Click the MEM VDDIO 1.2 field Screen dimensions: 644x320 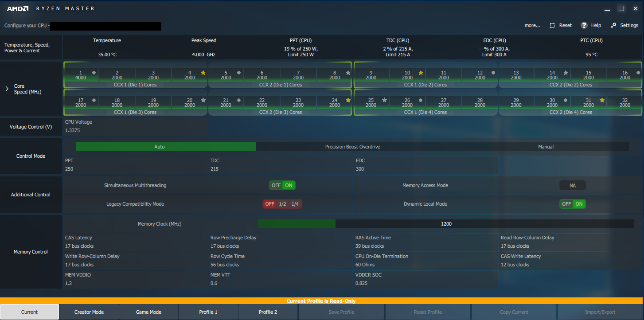(136, 279)
